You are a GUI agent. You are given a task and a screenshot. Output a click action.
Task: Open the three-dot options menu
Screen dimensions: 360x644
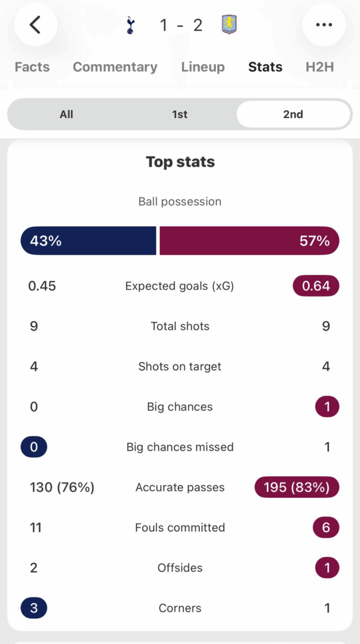click(323, 25)
